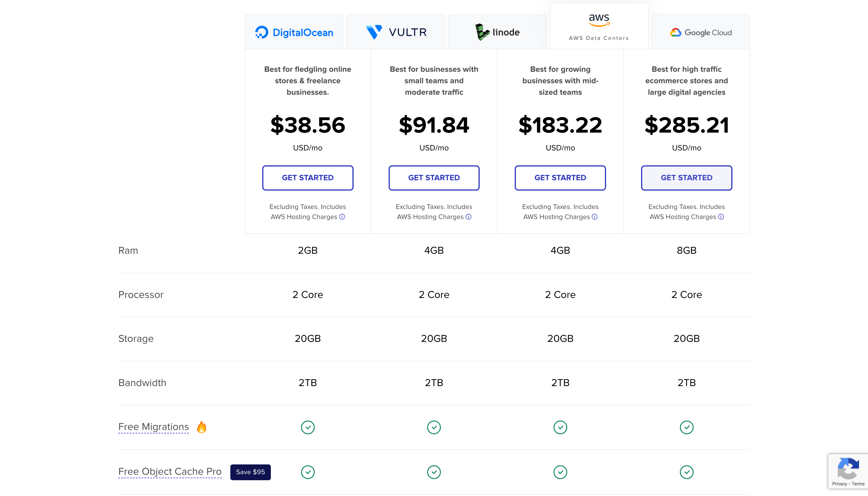868x496 pixels.
Task: Switch to the Linode provider tab
Action: click(x=497, y=32)
